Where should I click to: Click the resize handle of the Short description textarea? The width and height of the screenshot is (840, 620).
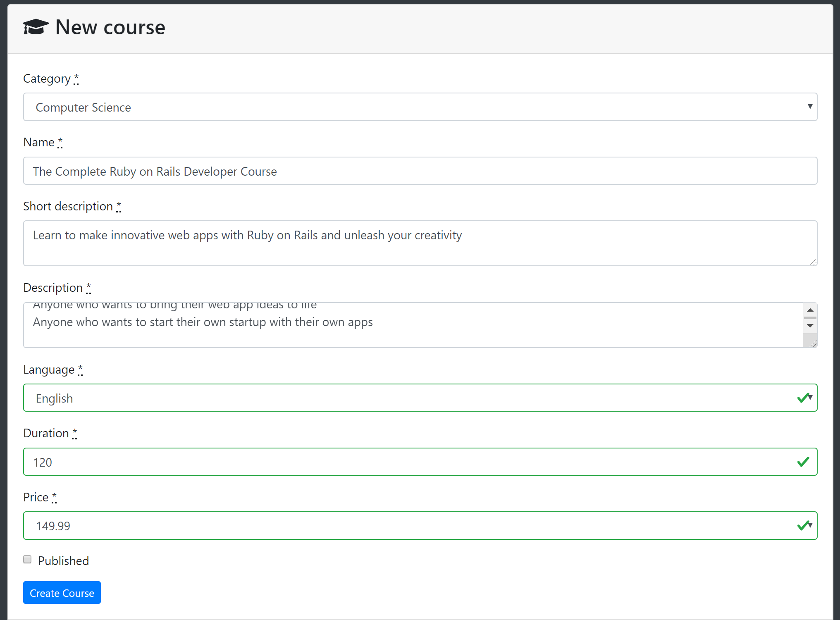click(813, 262)
